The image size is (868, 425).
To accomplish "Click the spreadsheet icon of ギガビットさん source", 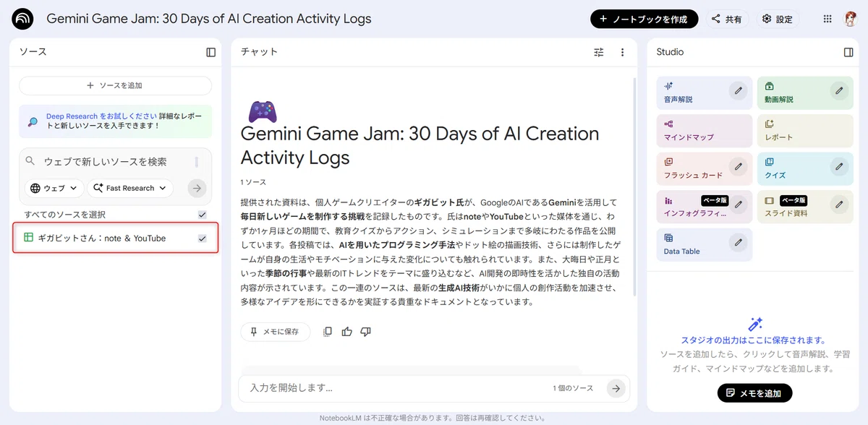I will click(28, 238).
